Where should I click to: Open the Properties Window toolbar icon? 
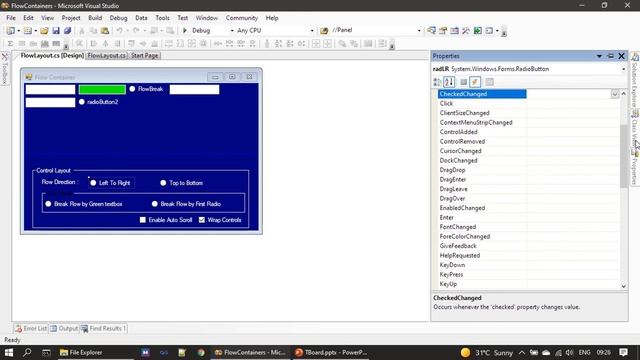443,31
